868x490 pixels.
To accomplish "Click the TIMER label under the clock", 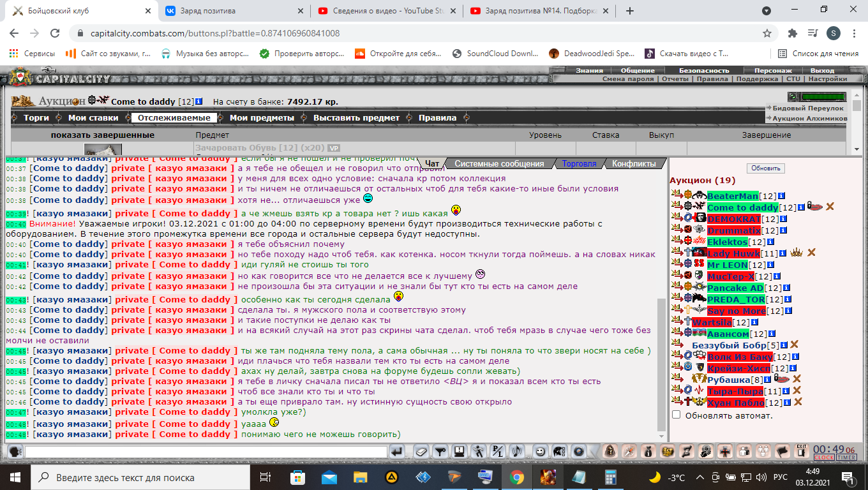I will pyautogui.click(x=846, y=457).
